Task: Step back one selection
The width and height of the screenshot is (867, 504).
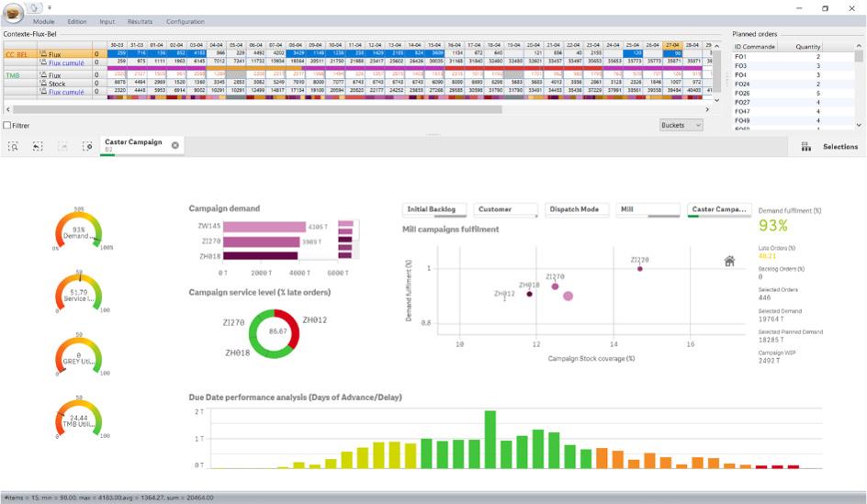Action: pos(38,147)
